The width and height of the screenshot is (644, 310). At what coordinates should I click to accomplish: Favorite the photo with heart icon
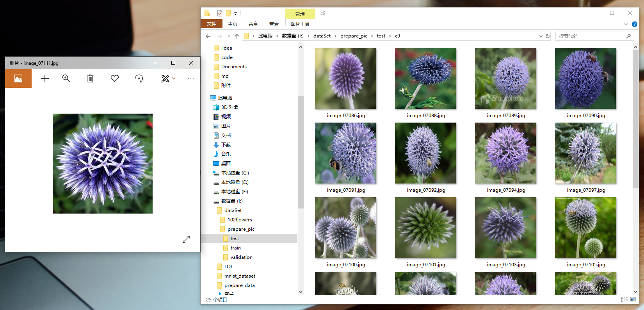(115, 78)
